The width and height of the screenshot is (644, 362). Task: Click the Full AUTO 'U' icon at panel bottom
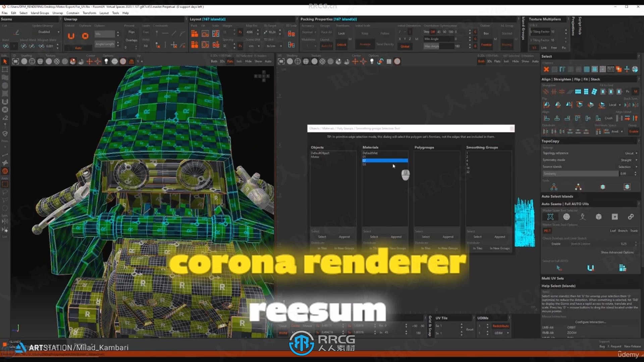click(x=591, y=268)
